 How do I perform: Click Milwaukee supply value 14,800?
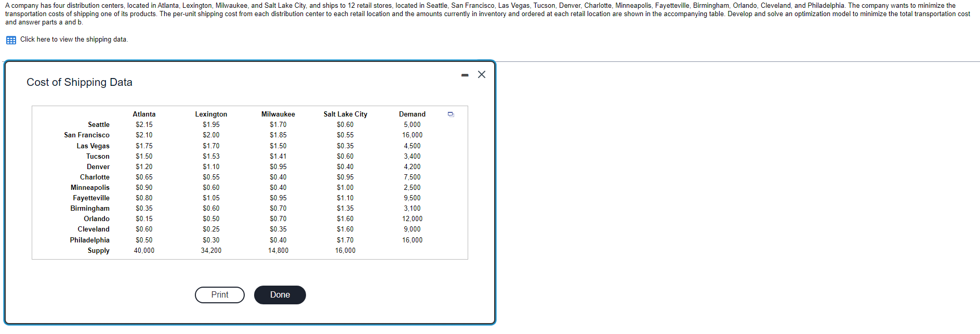[x=278, y=251]
